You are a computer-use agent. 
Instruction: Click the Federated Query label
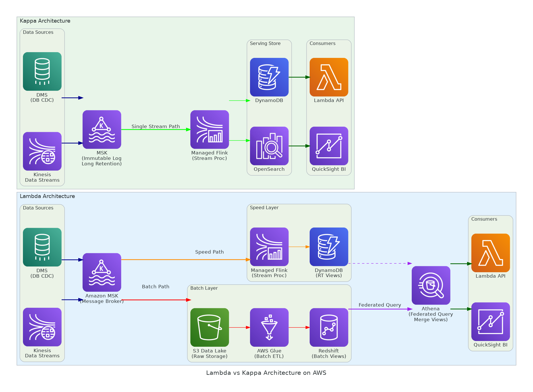pos(380,305)
